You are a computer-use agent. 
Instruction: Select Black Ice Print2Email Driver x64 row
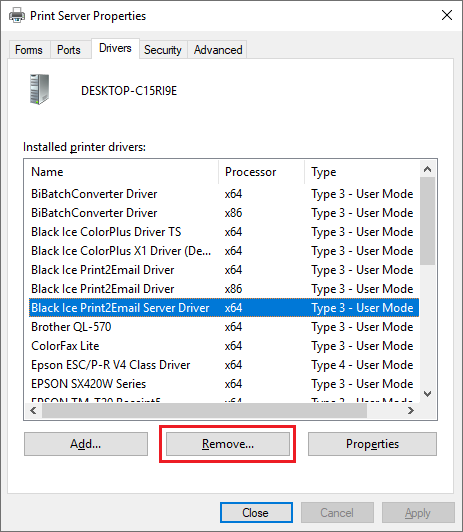pos(224,270)
